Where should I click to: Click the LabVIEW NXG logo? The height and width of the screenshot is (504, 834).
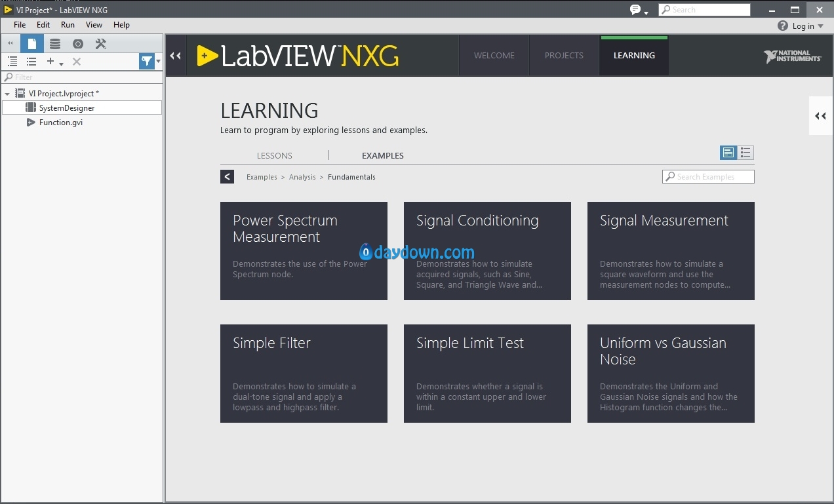tap(298, 56)
